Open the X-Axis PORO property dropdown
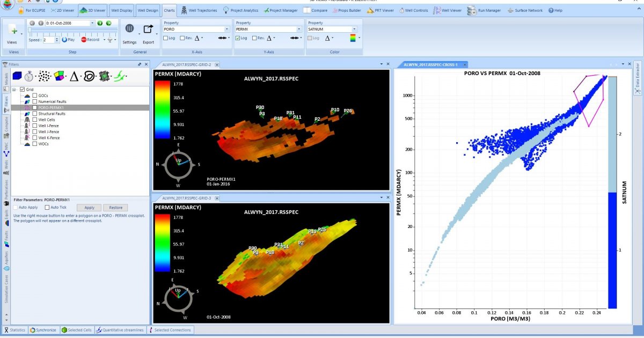Image resolution: width=644 pixels, height=338 pixels. click(227, 30)
